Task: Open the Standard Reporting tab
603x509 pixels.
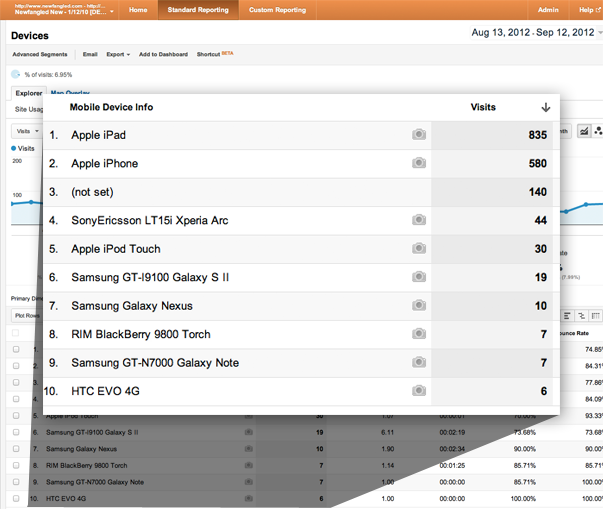Action: (x=198, y=10)
